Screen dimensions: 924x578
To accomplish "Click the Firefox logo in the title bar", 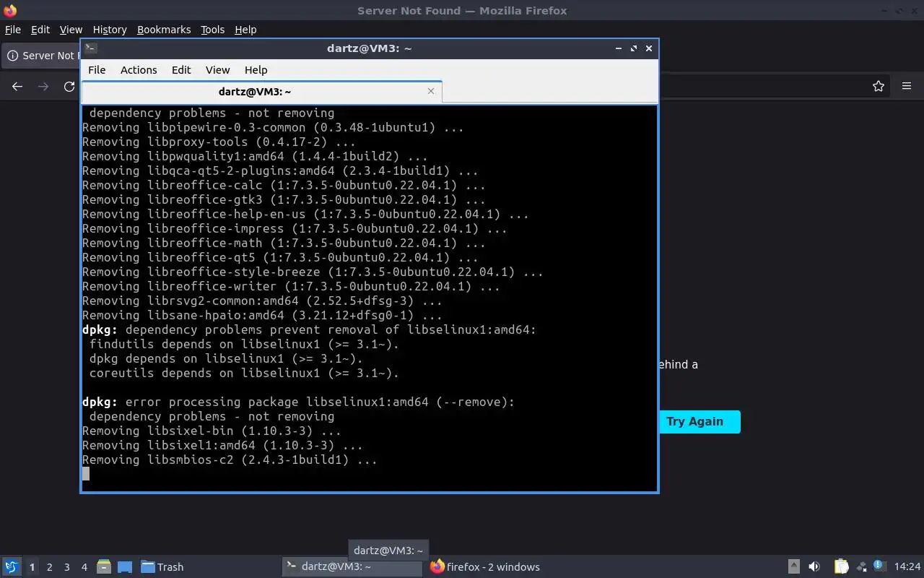I will pyautogui.click(x=10, y=10).
